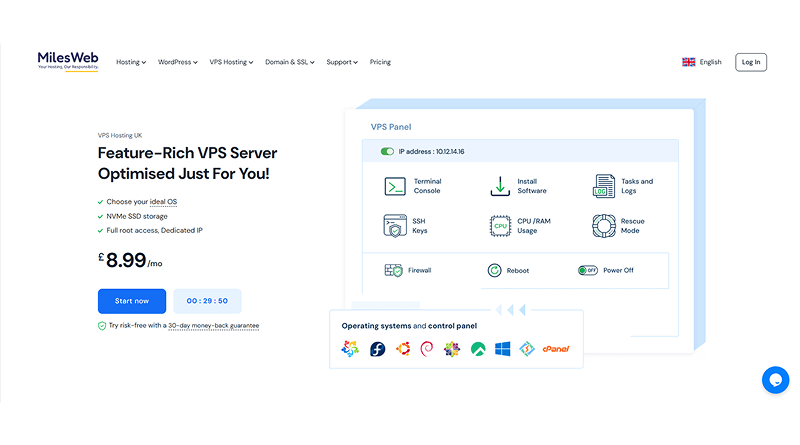The width and height of the screenshot is (800, 445).
Task: Open the Terminal Console icon
Action: 395,186
